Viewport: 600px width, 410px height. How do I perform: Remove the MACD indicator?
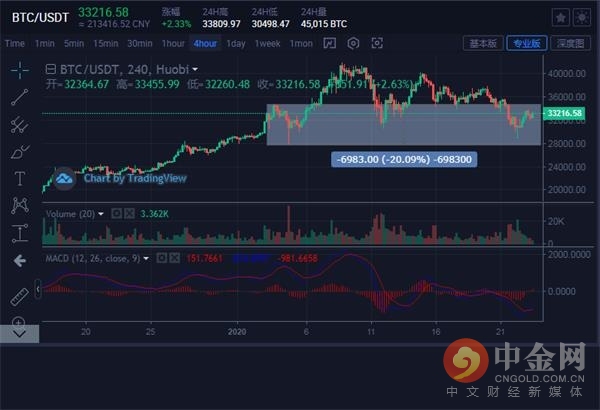click(174, 258)
